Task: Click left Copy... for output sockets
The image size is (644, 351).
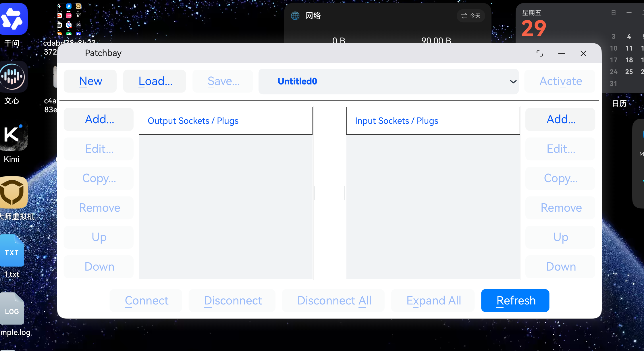Action: [x=99, y=178]
